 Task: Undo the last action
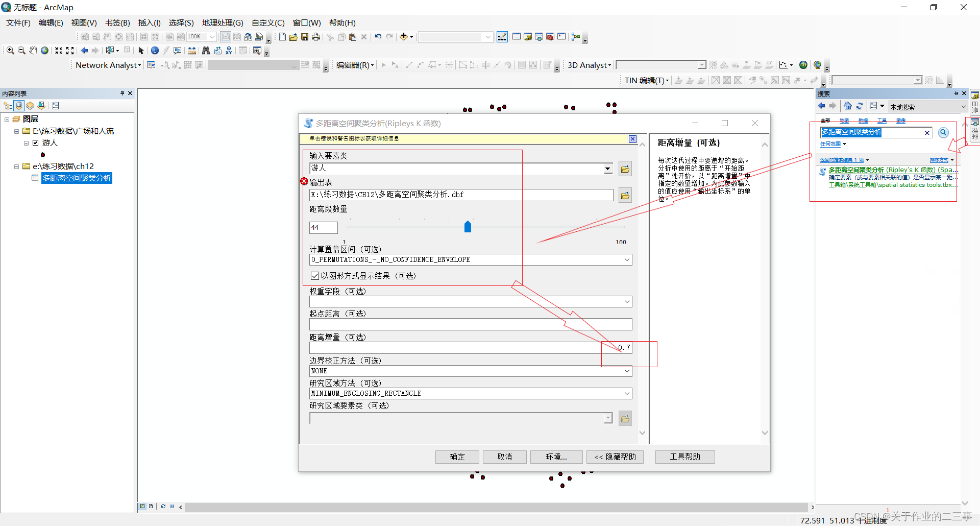[x=378, y=37]
